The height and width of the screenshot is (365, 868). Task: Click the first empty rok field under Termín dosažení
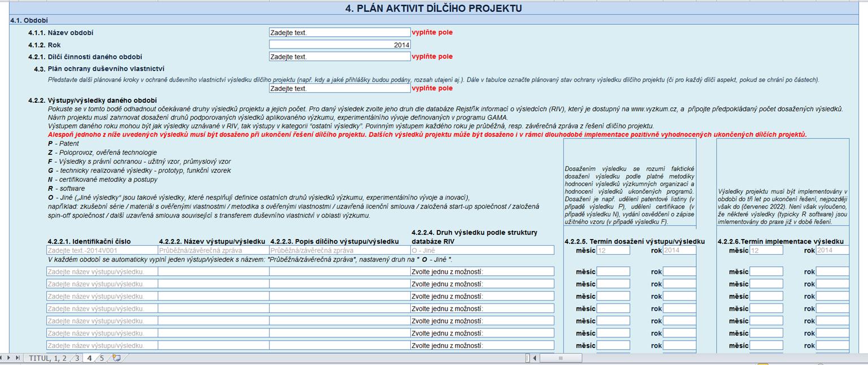pos(679,272)
